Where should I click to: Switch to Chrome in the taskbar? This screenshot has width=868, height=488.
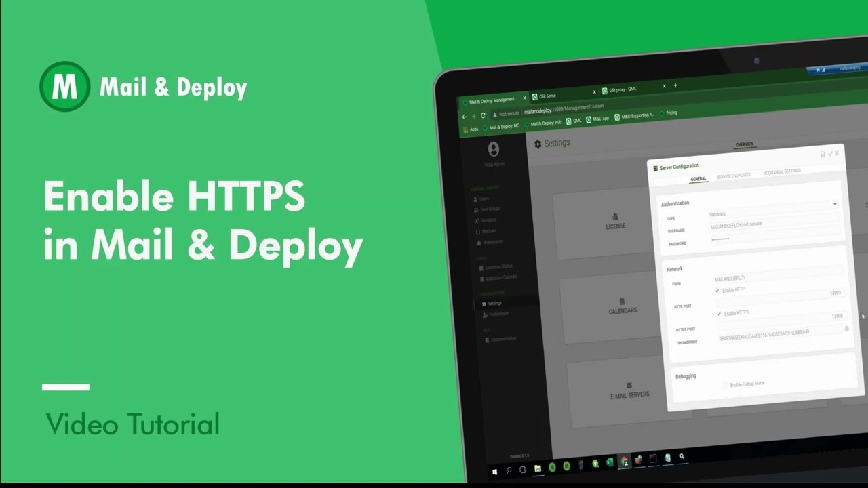624,462
